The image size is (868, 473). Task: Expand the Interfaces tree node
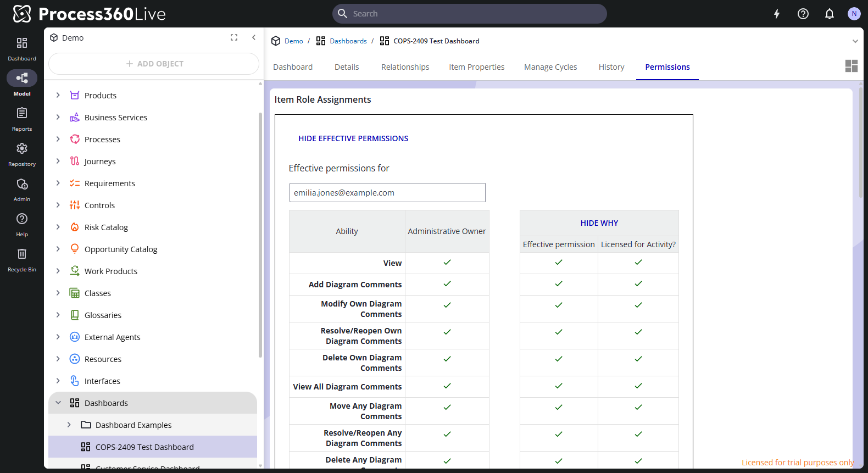[58, 381]
